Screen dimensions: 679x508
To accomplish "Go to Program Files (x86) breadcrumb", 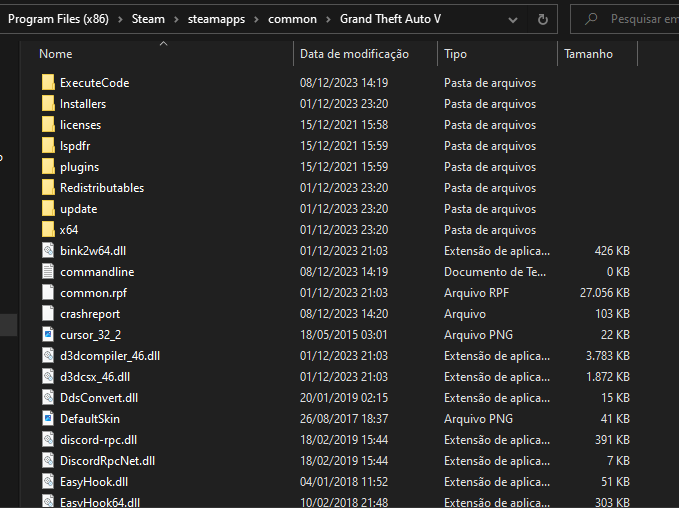I will tap(58, 19).
